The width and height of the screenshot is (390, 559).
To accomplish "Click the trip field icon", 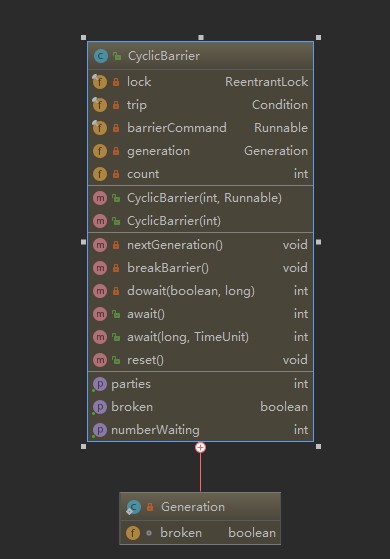I will pyautogui.click(x=99, y=105).
